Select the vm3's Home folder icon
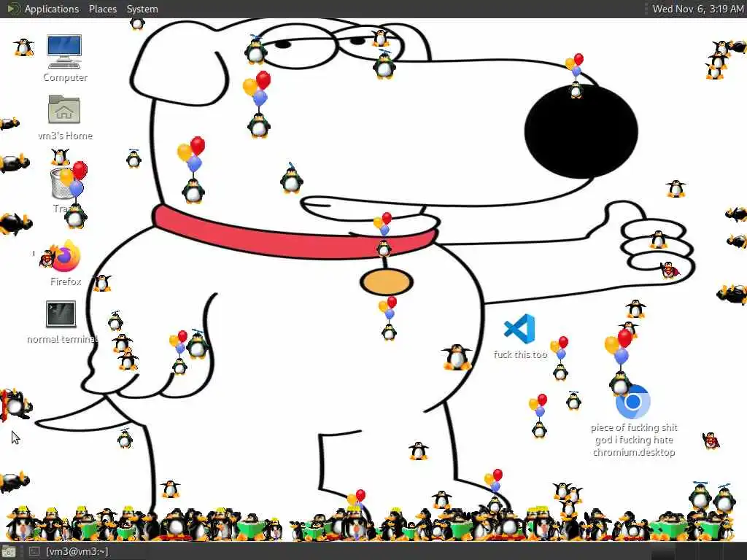 coord(64,109)
